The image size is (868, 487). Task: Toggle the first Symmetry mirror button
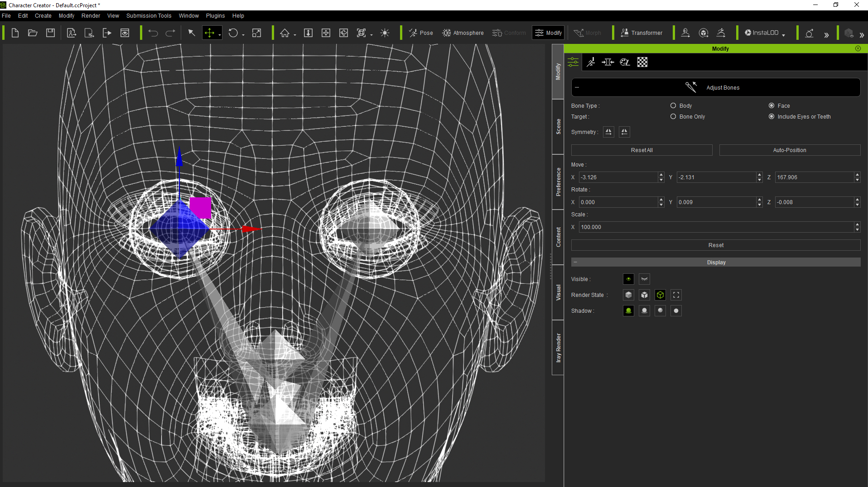coord(608,132)
